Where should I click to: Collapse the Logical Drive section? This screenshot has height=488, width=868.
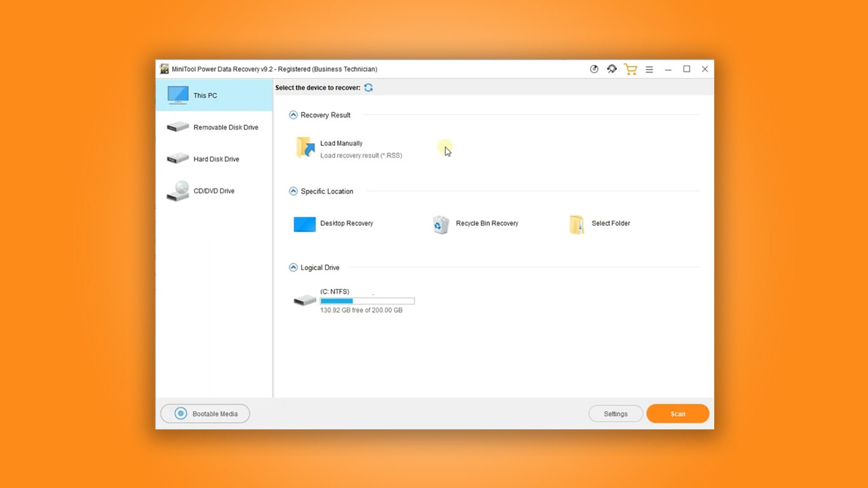[293, 268]
